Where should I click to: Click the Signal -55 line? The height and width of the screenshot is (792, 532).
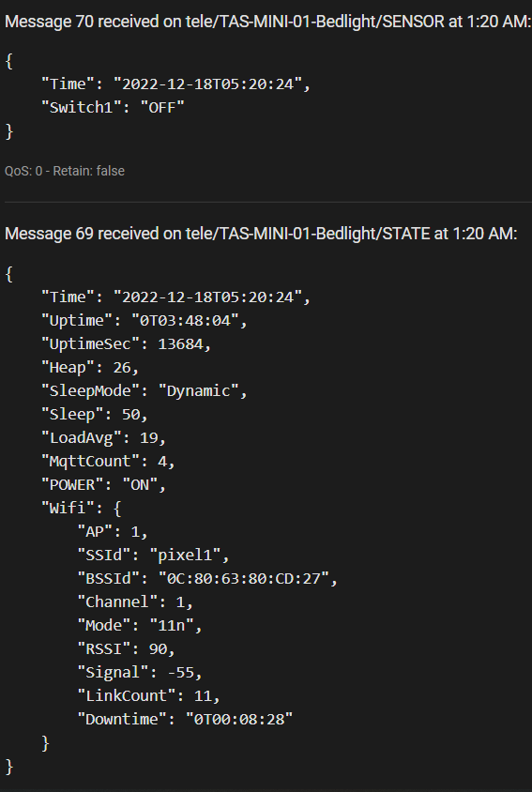[140, 672]
